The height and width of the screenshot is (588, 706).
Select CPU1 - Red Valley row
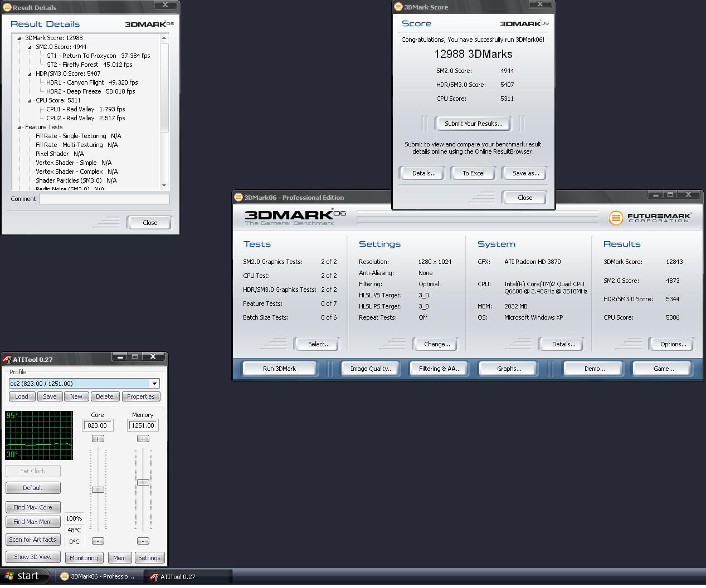85,109
